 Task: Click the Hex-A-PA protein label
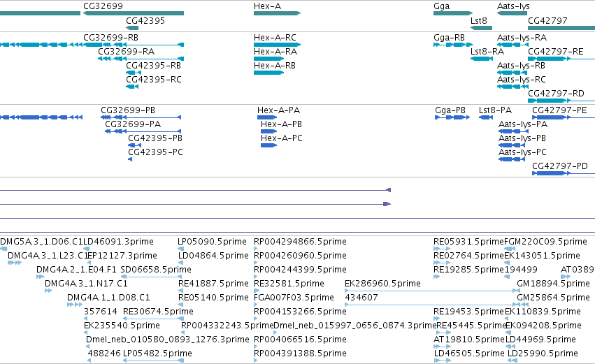pyautogui.click(x=278, y=110)
